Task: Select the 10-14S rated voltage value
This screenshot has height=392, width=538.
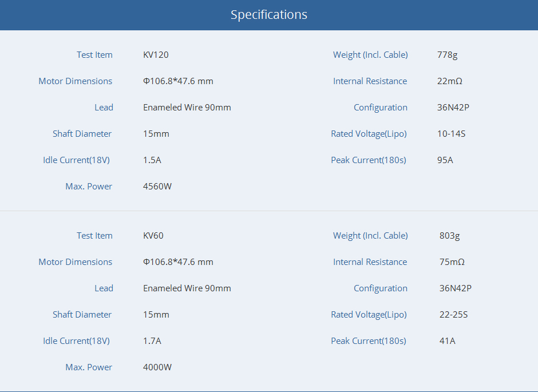Action: (x=451, y=134)
